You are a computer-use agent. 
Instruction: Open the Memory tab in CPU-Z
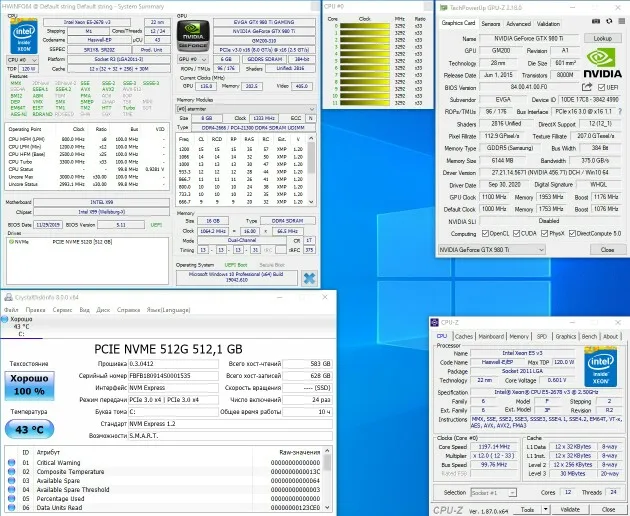(x=519, y=336)
